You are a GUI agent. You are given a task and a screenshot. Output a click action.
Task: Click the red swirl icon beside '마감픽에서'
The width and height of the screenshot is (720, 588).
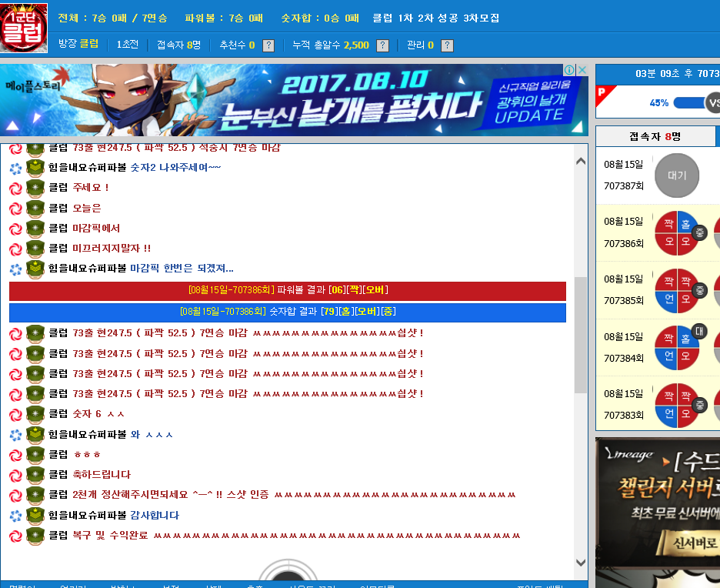click(x=15, y=229)
